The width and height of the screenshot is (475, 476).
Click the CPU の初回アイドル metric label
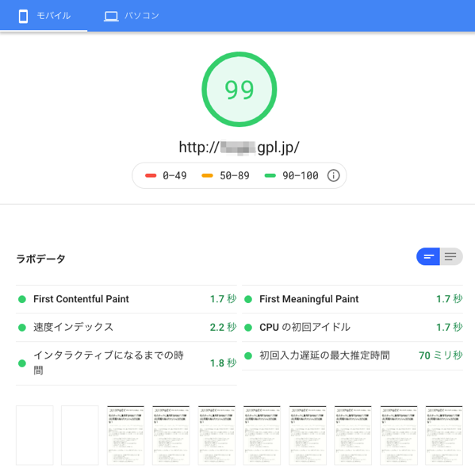pos(305,327)
